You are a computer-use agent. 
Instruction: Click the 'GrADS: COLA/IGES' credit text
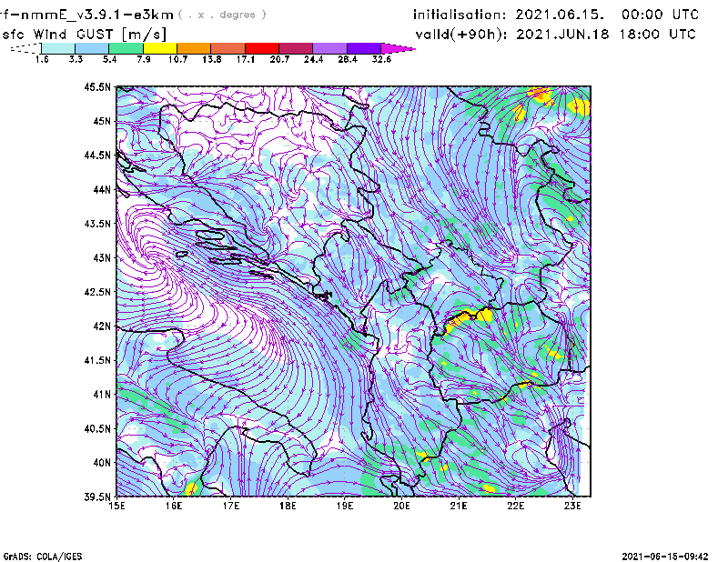(x=43, y=557)
